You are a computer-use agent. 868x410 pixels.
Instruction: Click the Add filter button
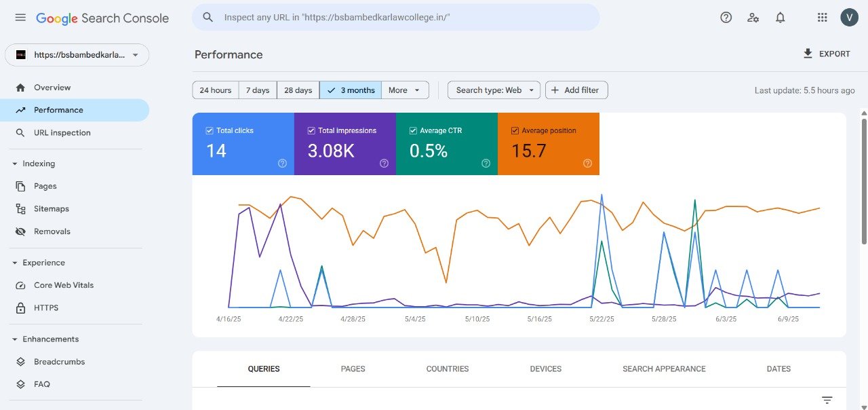(x=576, y=90)
